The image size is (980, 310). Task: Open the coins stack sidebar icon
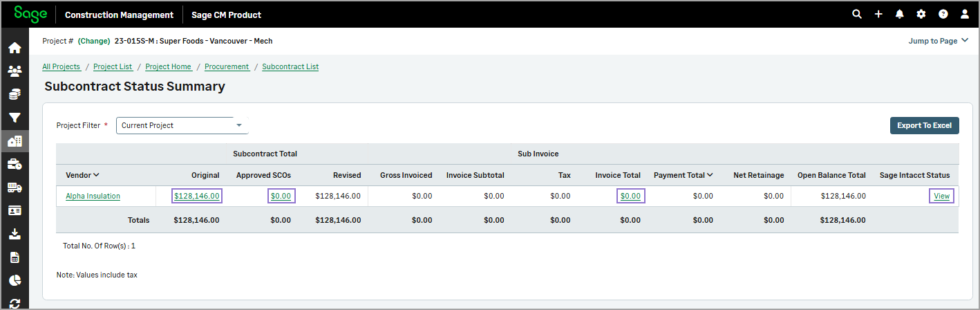tap(15, 95)
